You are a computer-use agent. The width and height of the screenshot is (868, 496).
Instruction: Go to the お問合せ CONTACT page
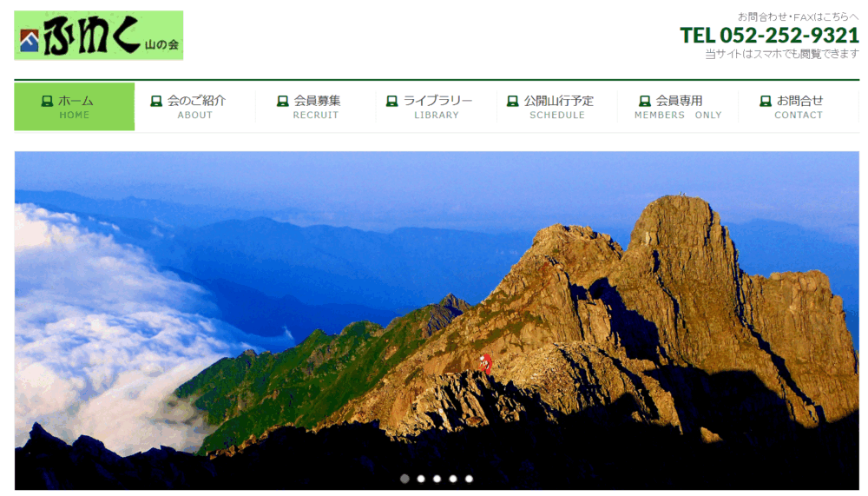point(799,106)
